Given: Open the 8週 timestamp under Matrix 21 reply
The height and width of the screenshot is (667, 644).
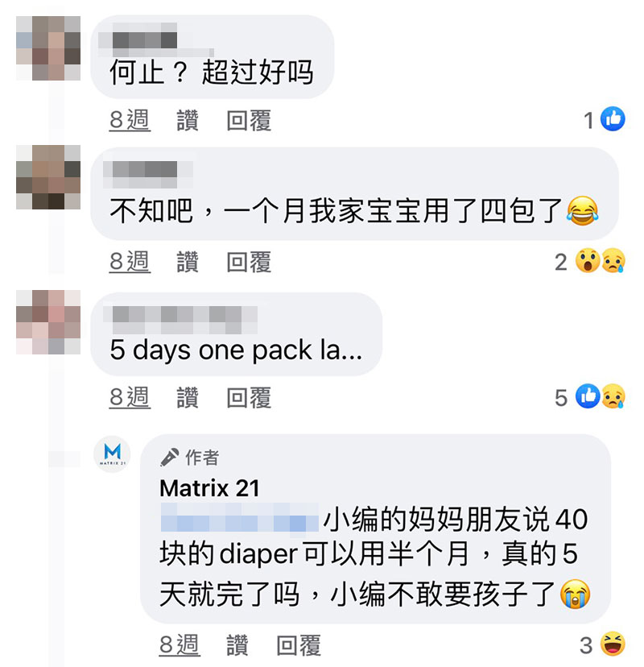Looking at the screenshot, I should coord(180,645).
